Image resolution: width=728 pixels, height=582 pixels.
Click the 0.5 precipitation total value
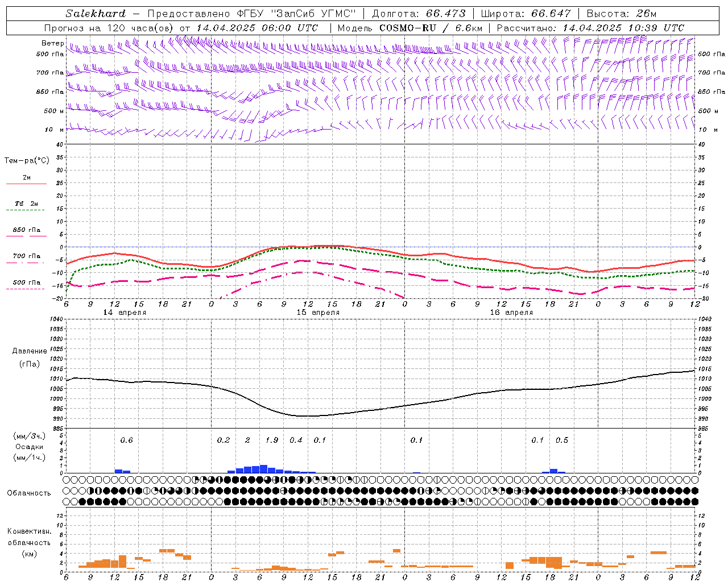562,440
